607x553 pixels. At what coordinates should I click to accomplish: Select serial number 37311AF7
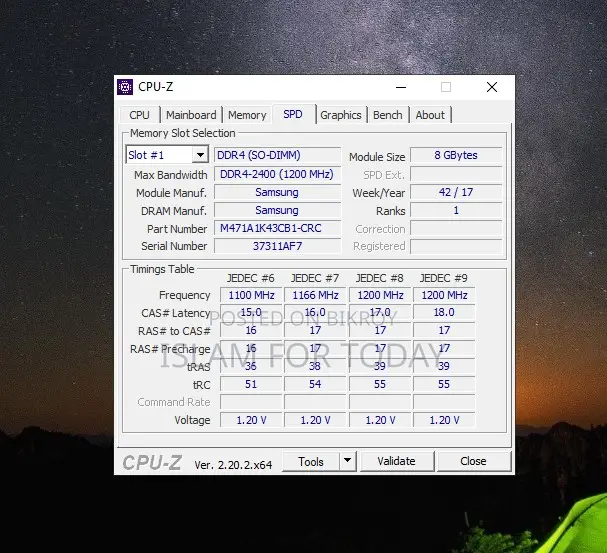(278, 246)
